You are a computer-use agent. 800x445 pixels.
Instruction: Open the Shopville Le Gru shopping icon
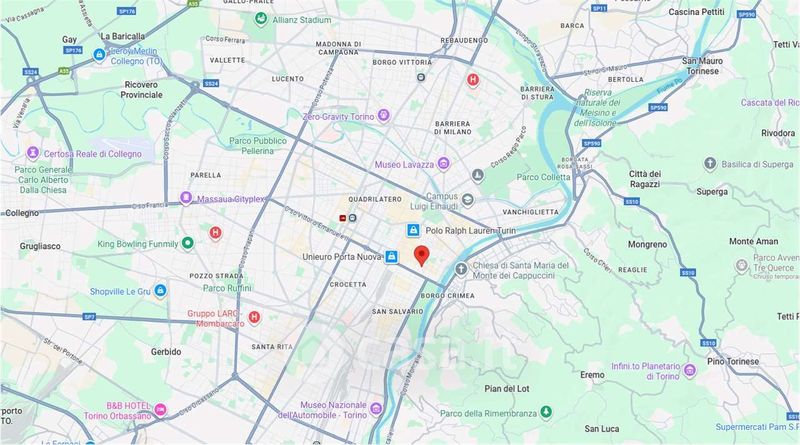point(160,291)
